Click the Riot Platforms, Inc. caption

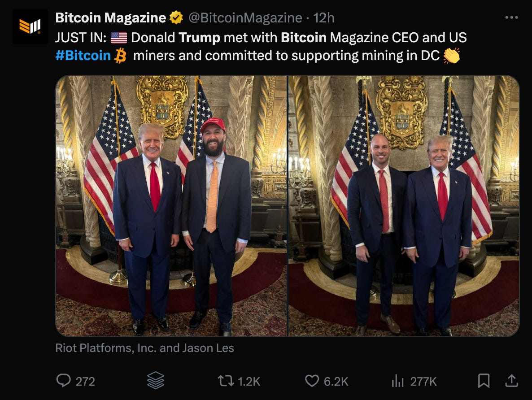click(144, 348)
